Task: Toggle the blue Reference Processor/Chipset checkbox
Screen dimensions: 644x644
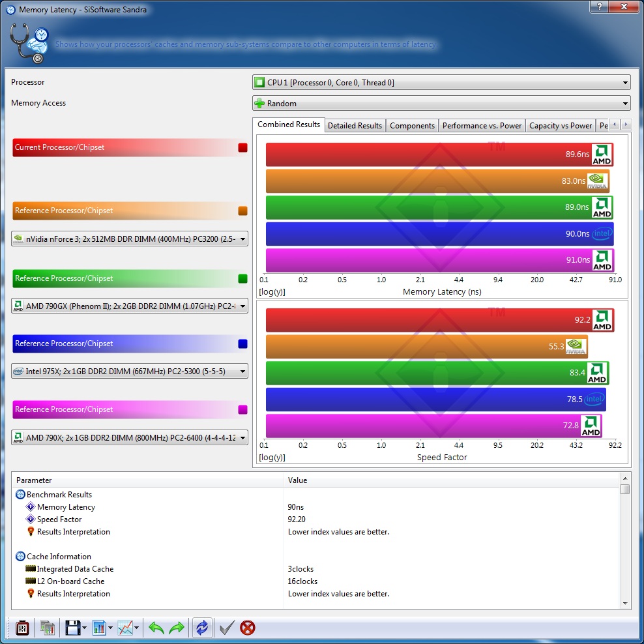Action: [x=242, y=344]
